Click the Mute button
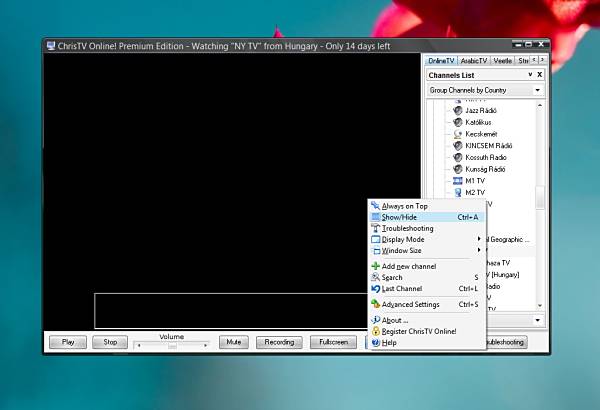The image size is (600, 410). (x=234, y=342)
